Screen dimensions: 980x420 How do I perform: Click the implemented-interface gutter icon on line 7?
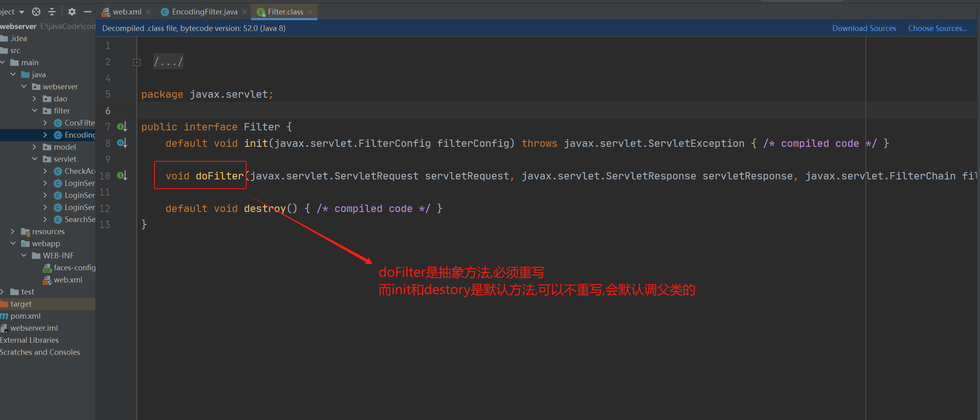[x=122, y=127]
